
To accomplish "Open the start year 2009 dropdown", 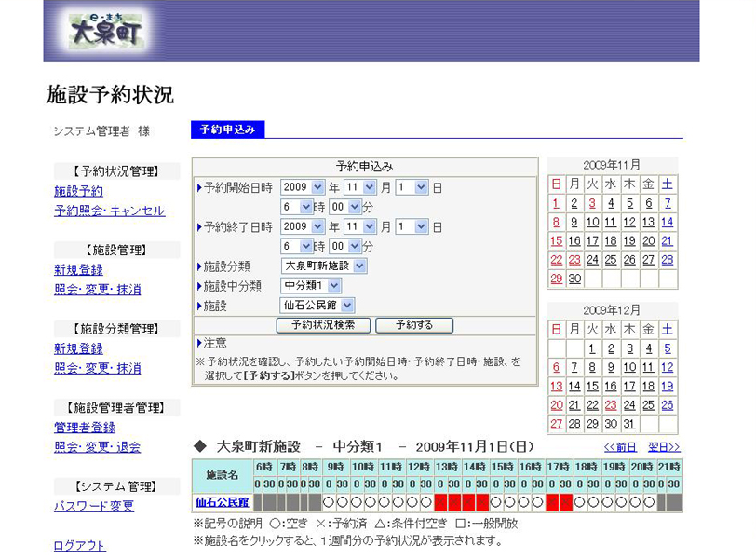I will (x=303, y=187).
